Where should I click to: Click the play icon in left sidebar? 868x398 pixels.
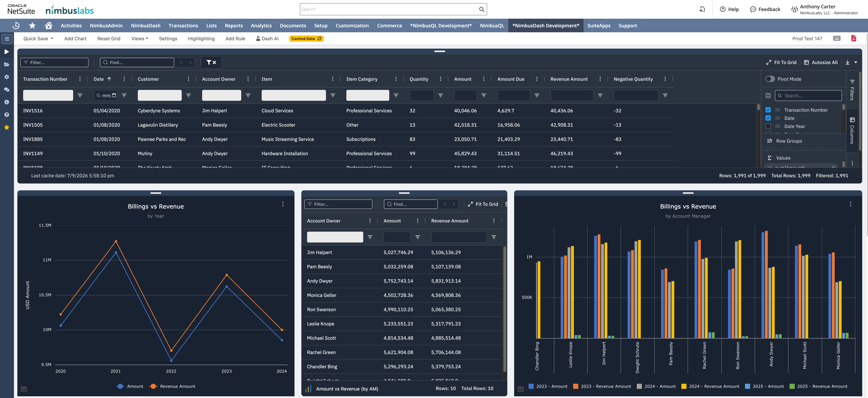coord(7,51)
